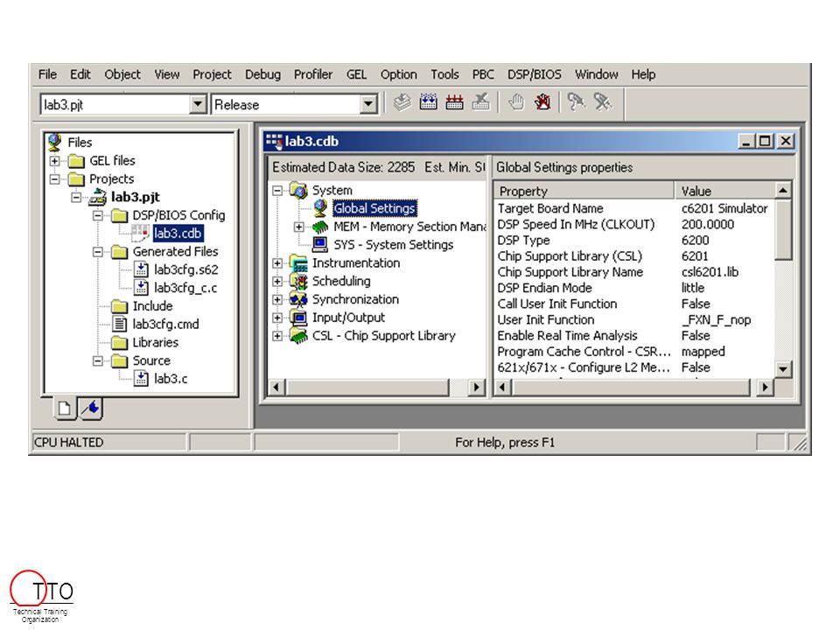Open the Release configuration dropdown

[368, 104]
